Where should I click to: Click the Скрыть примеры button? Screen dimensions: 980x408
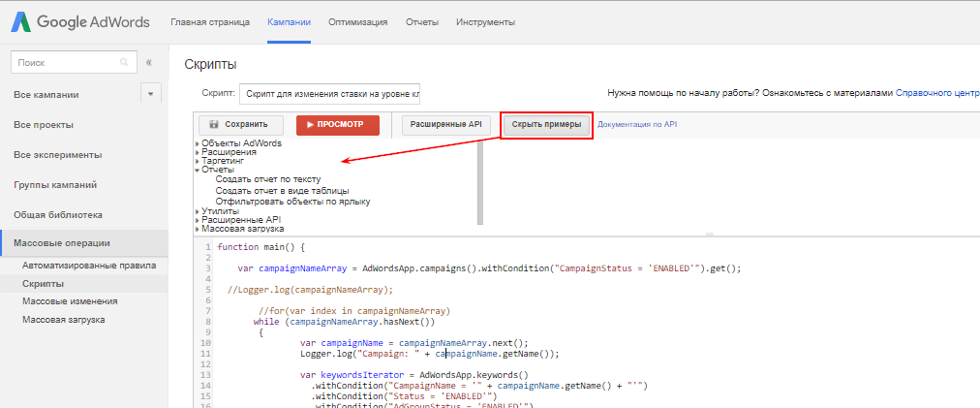pyautogui.click(x=546, y=124)
